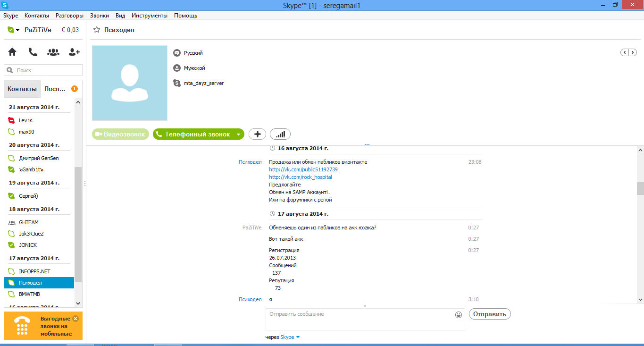The image size is (644, 346).
Task: Click the plus button to add participants
Action: click(x=257, y=134)
